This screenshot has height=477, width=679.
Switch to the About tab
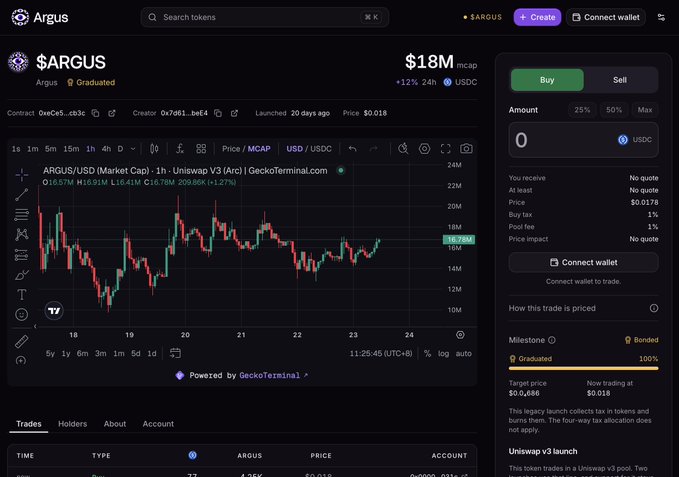pyautogui.click(x=115, y=424)
